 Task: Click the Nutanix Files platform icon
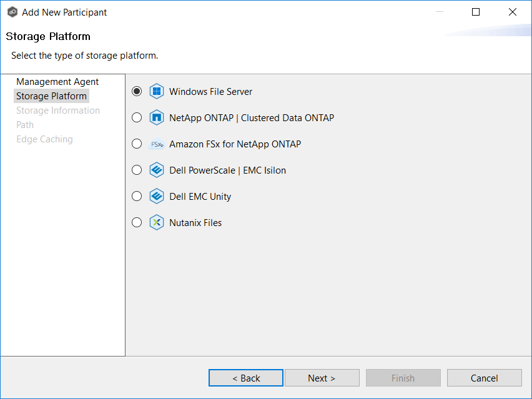(x=157, y=223)
